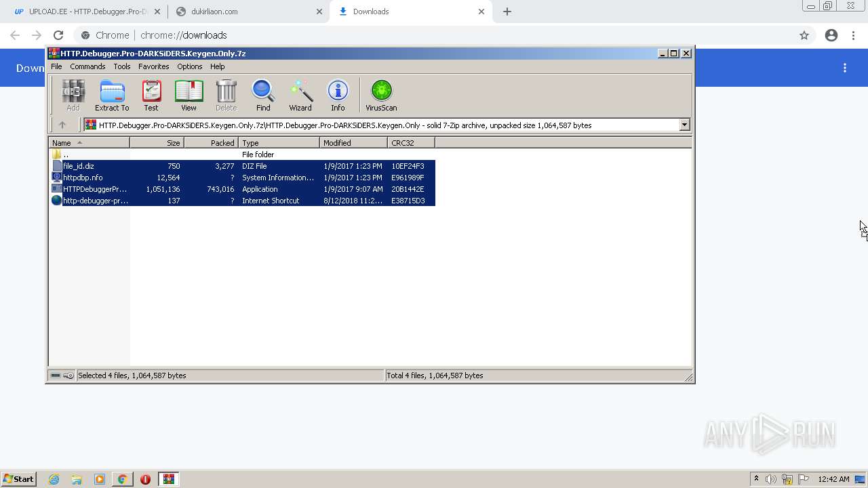Click the chrome://downloads address bar
This screenshot has width=868, height=488.
coord(434,35)
